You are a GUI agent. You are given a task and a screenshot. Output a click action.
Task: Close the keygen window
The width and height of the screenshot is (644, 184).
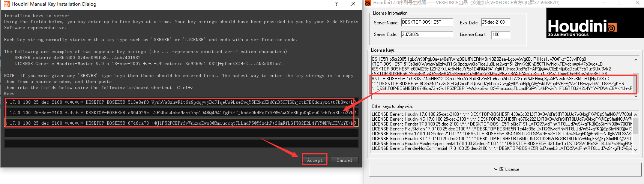[638, 3]
